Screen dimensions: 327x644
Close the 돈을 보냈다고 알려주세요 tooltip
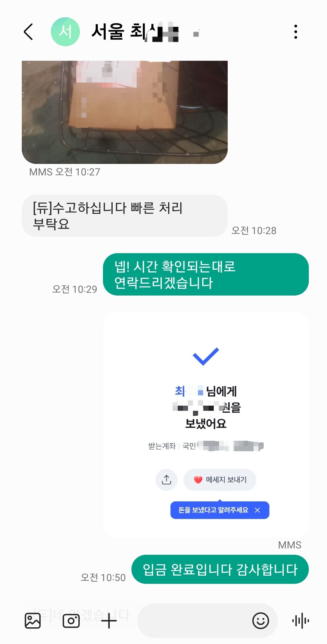pyautogui.click(x=257, y=510)
